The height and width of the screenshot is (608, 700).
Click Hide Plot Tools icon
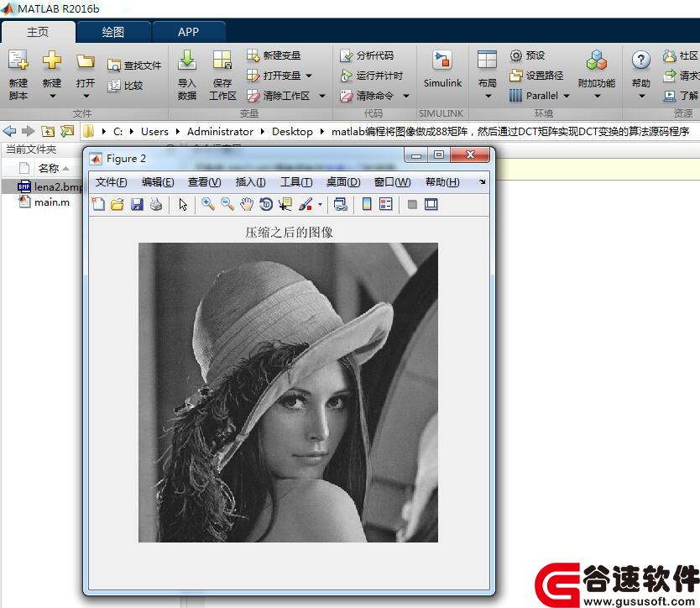[x=412, y=205]
